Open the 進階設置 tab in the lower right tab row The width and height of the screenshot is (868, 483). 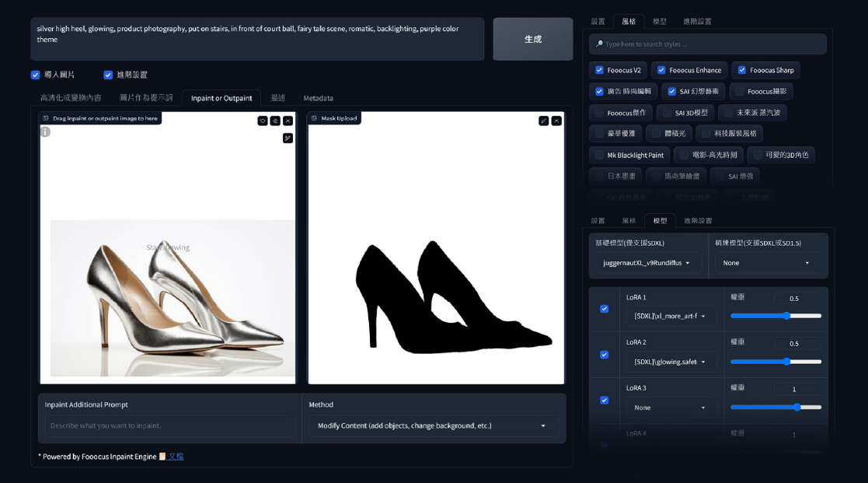(x=698, y=220)
